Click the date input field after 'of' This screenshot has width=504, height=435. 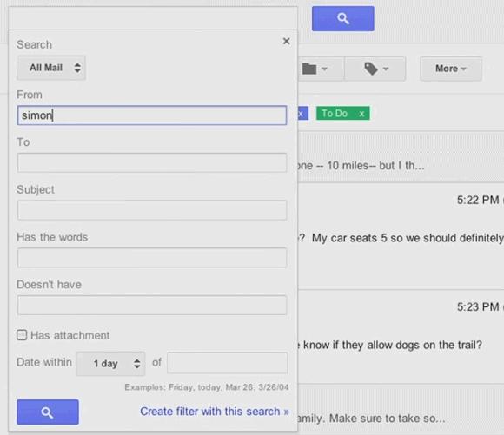[228, 363]
